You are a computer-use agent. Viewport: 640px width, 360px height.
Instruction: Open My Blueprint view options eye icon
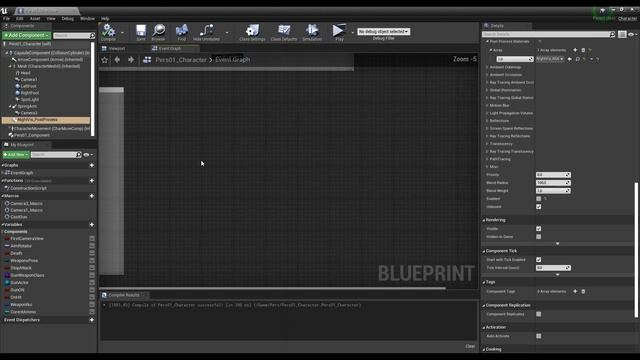pos(88,155)
